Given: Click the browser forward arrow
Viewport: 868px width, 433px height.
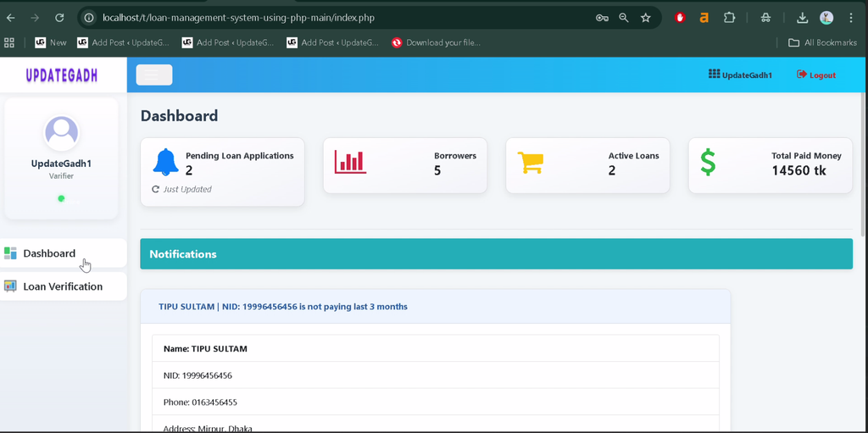Looking at the screenshot, I should 35,18.
